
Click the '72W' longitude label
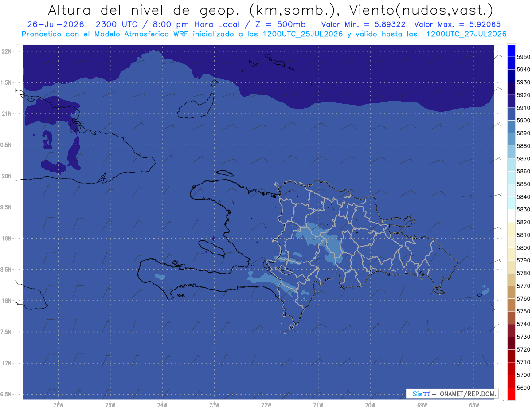(266, 405)
